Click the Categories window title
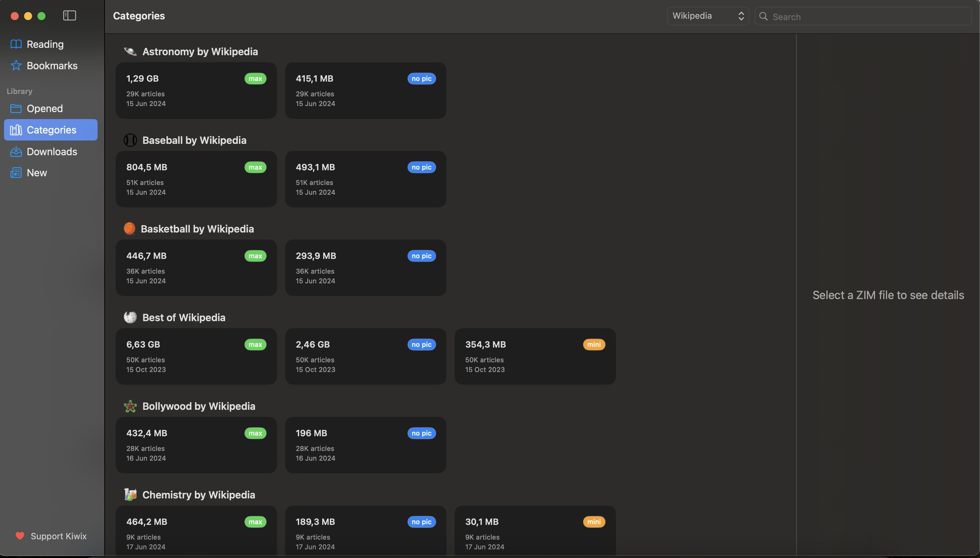This screenshot has width=980, height=558. 139,16
